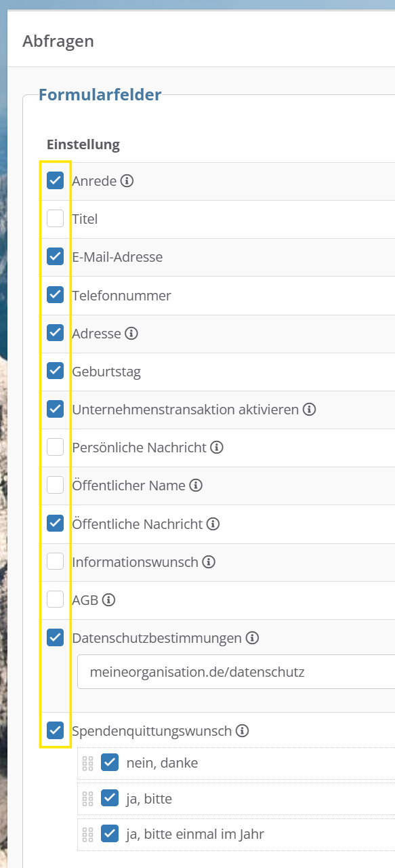Image resolution: width=395 pixels, height=868 pixels.
Task: Check the AGB checkbox
Action: [x=56, y=600]
